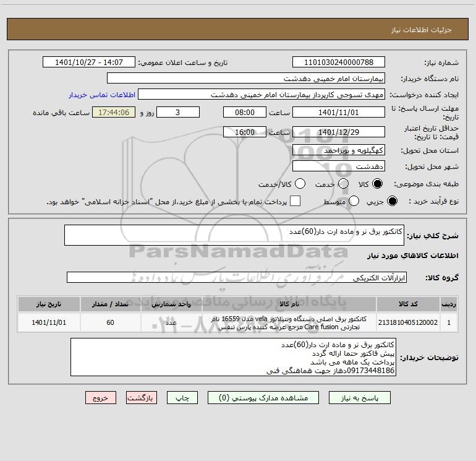Viewport: 476px width, 461px height.
Task: Click the response deadline date 1401/11/01 field
Action: coord(339,112)
